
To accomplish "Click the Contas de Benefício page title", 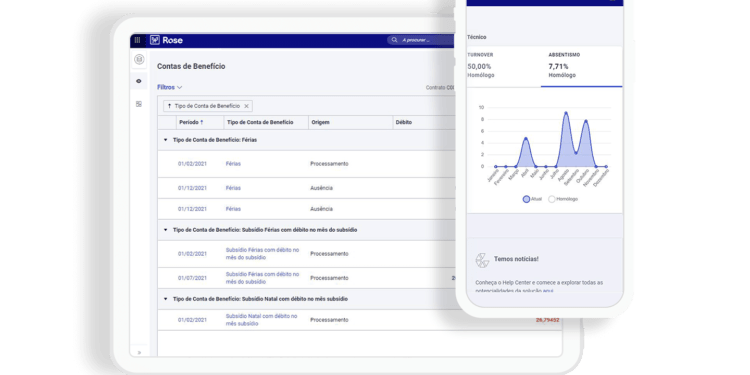I will point(191,66).
